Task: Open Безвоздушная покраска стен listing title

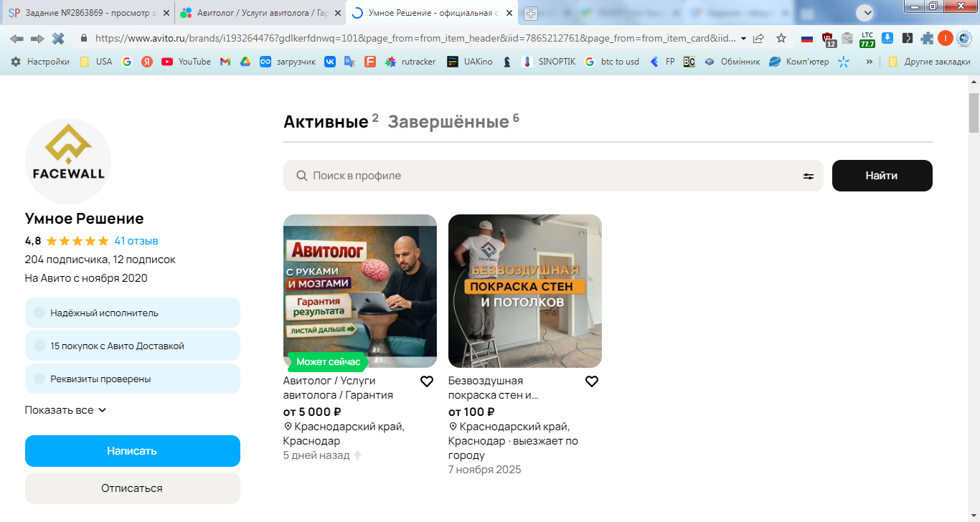Action: tap(494, 388)
